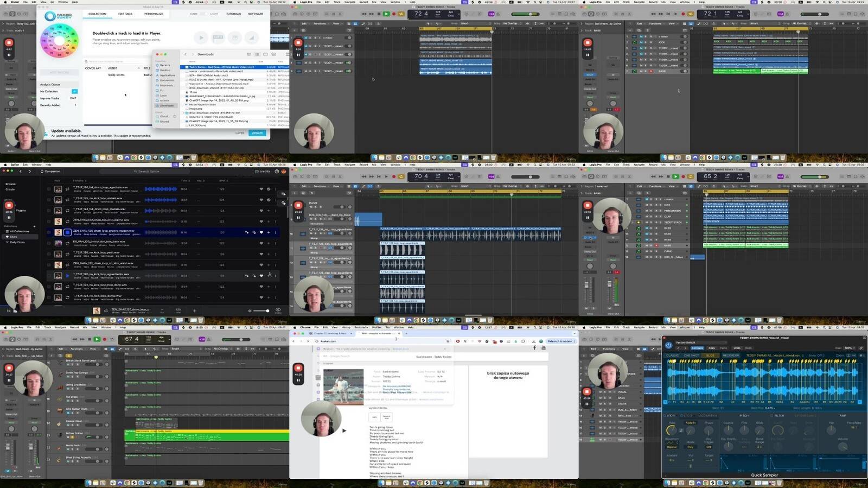Click LATER in Mixed In Key update banner
Screen dimensions: 868x488
pos(240,133)
